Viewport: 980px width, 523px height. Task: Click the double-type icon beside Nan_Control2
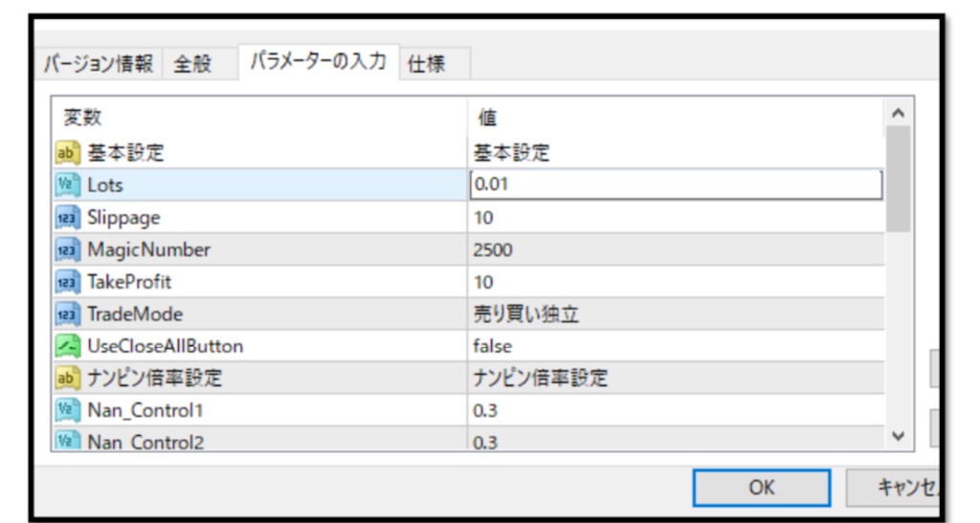pos(68,440)
